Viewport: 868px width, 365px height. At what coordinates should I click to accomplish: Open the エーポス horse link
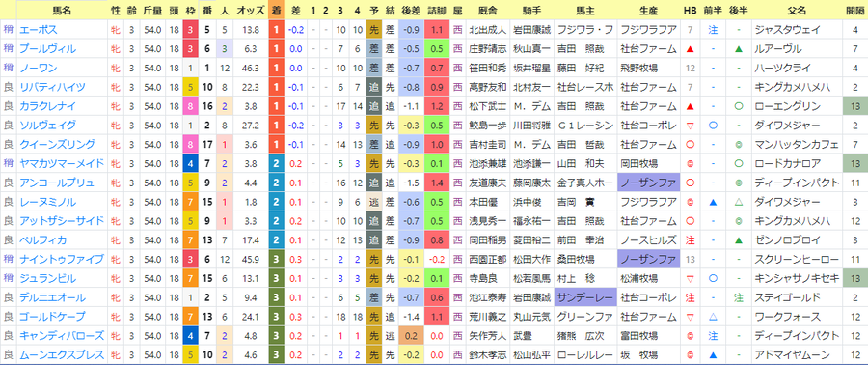coord(39,30)
